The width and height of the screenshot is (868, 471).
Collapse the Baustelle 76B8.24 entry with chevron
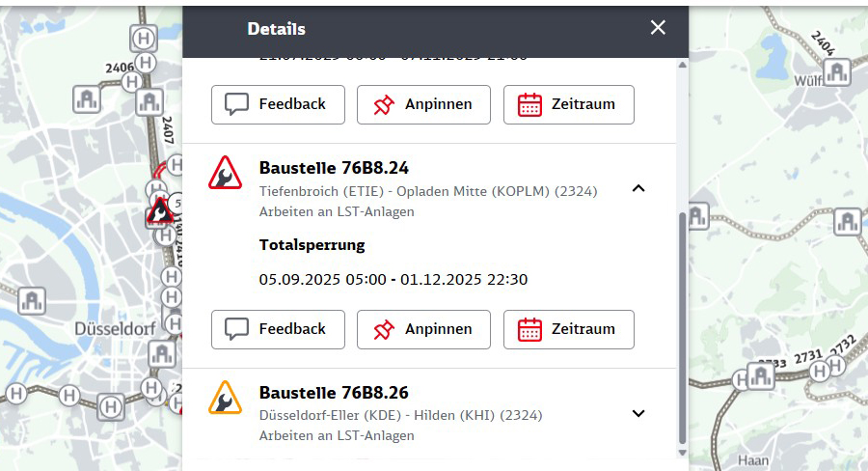click(x=637, y=188)
